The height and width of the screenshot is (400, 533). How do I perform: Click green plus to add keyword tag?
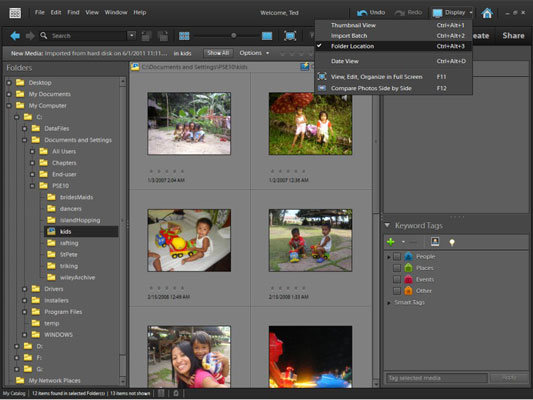pyautogui.click(x=391, y=242)
